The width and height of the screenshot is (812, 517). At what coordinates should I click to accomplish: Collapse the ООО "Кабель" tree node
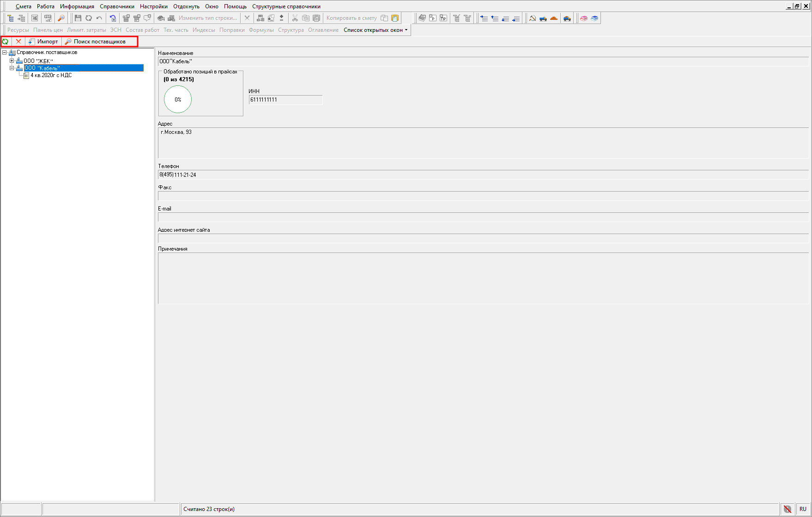click(x=12, y=68)
